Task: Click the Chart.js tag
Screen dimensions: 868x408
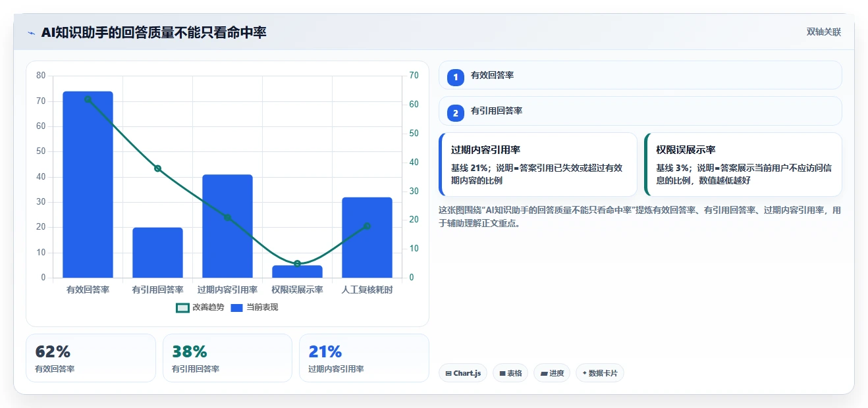Action: pyautogui.click(x=463, y=373)
